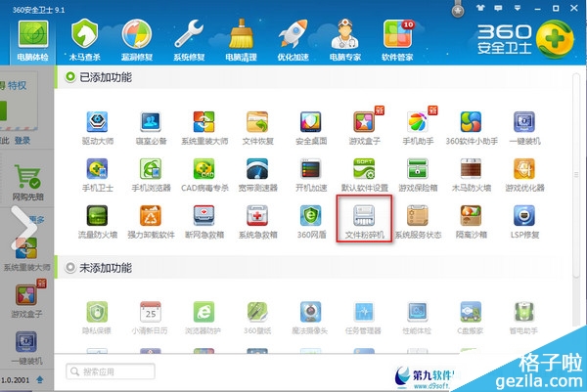Image resolution: width=587 pixels, height=392 pixels.
Task: Add 任务管理器 function
Action: click(364, 318)
